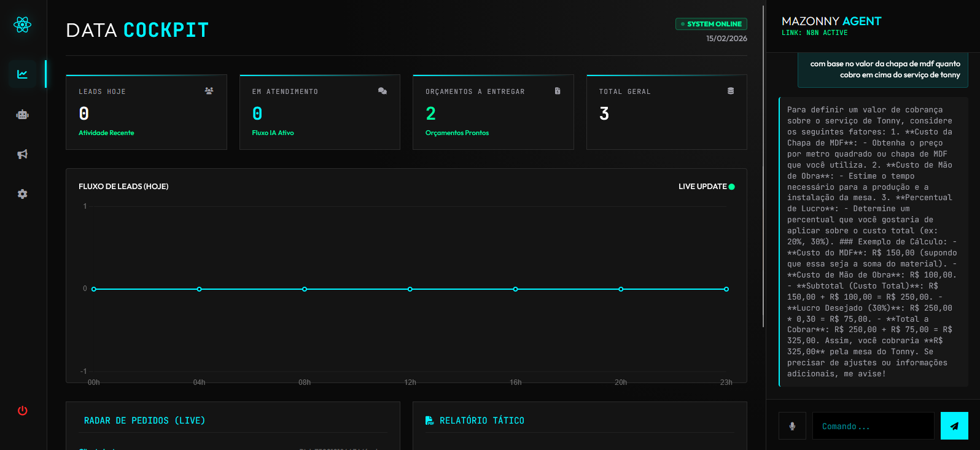Screen dimensions: 980x450
Task: Click the chat bubbles icon on Em Atendimento
Action: point(383,91)
